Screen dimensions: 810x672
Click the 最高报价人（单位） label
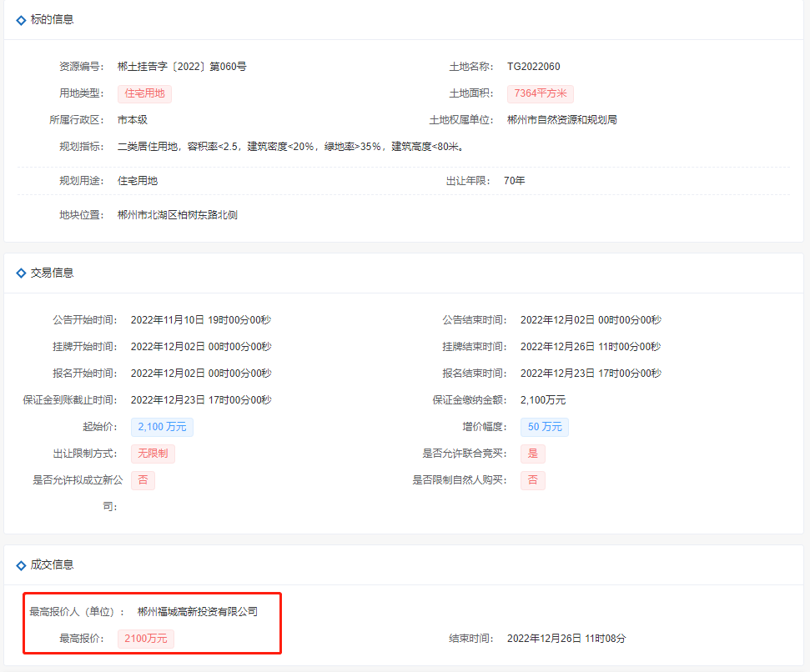pos(77,612)
